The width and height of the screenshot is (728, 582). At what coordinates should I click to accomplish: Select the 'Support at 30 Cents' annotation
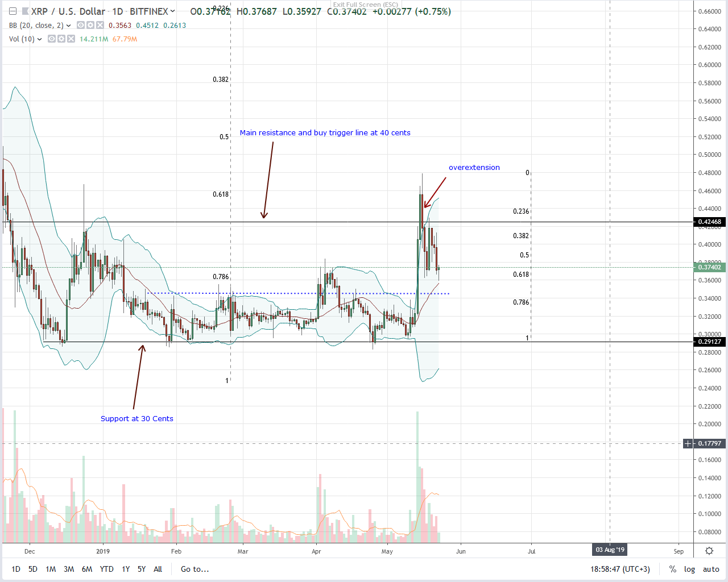pyautogui.click(x=137, y=418)
